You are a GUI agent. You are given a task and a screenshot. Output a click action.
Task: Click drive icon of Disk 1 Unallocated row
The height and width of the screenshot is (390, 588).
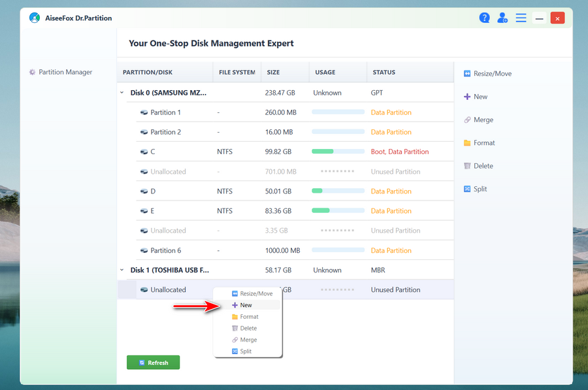coord(144,290)
